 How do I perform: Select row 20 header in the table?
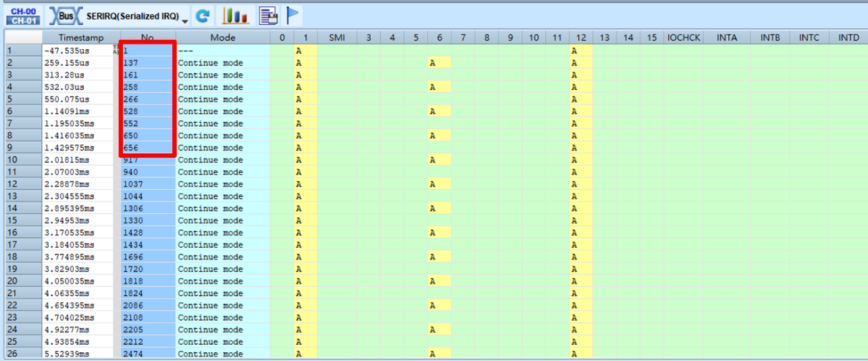tap(21, 281)
